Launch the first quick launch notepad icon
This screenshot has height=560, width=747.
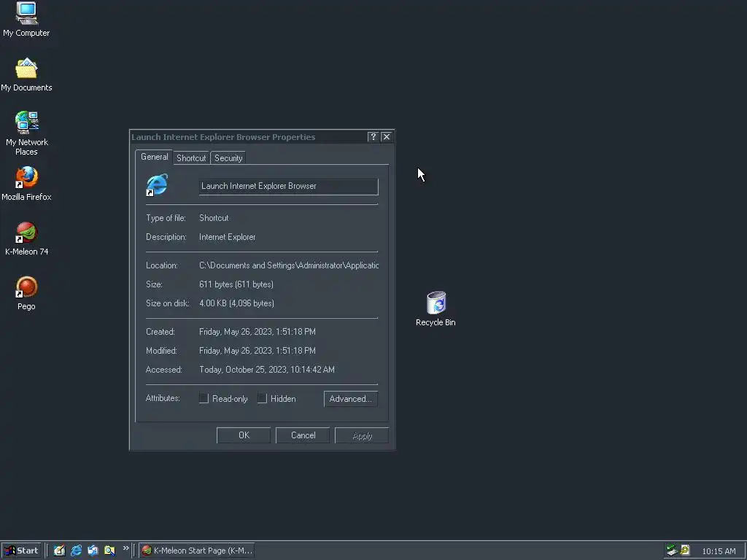tap(59, 551)
